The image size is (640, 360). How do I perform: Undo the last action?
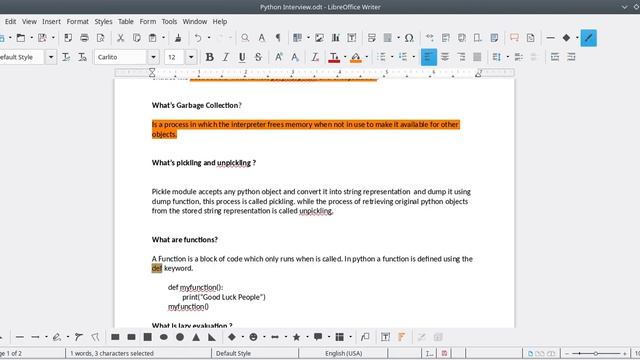click(x=198, y=38)
